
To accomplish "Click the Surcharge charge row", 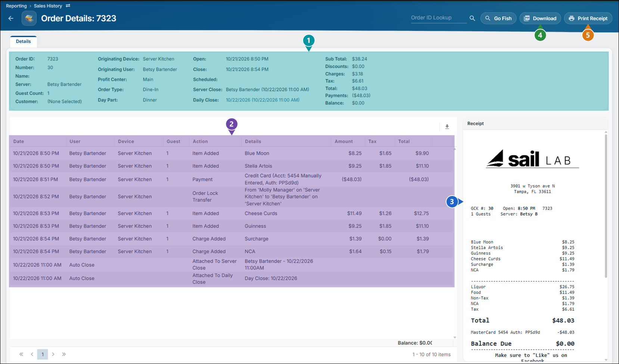I will [231, 239].
